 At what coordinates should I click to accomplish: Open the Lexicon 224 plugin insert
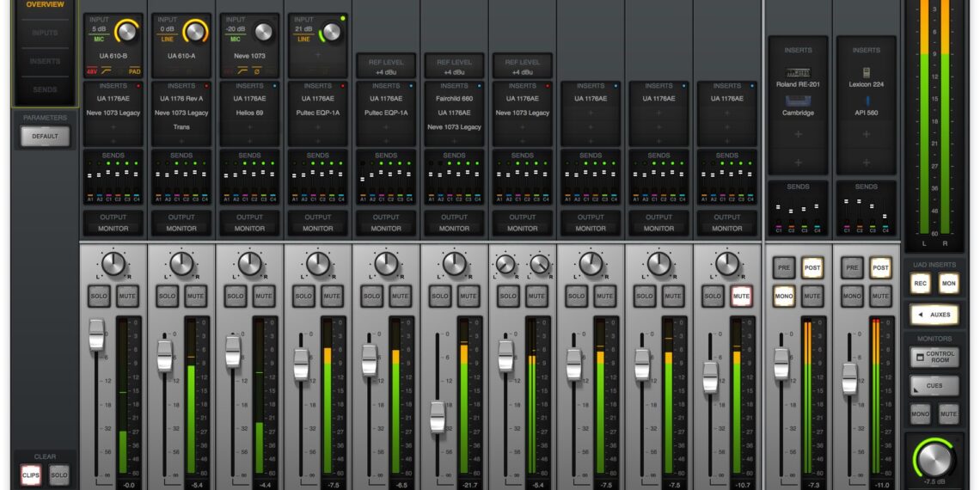(867, 74)
